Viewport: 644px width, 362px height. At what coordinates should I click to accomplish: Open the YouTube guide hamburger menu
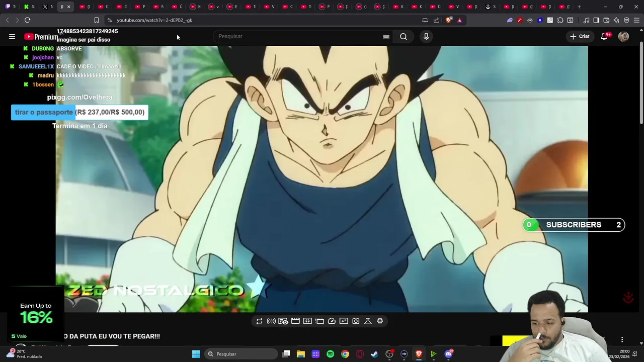pos(12,36)
